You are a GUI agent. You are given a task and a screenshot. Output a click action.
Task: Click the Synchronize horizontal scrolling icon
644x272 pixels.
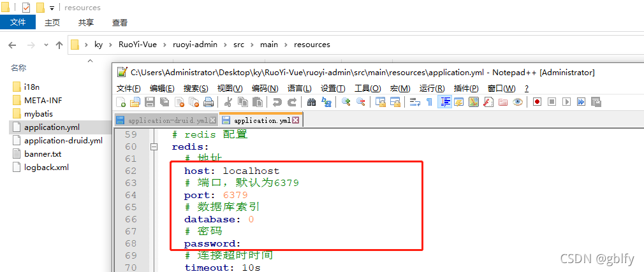[395, 102]
